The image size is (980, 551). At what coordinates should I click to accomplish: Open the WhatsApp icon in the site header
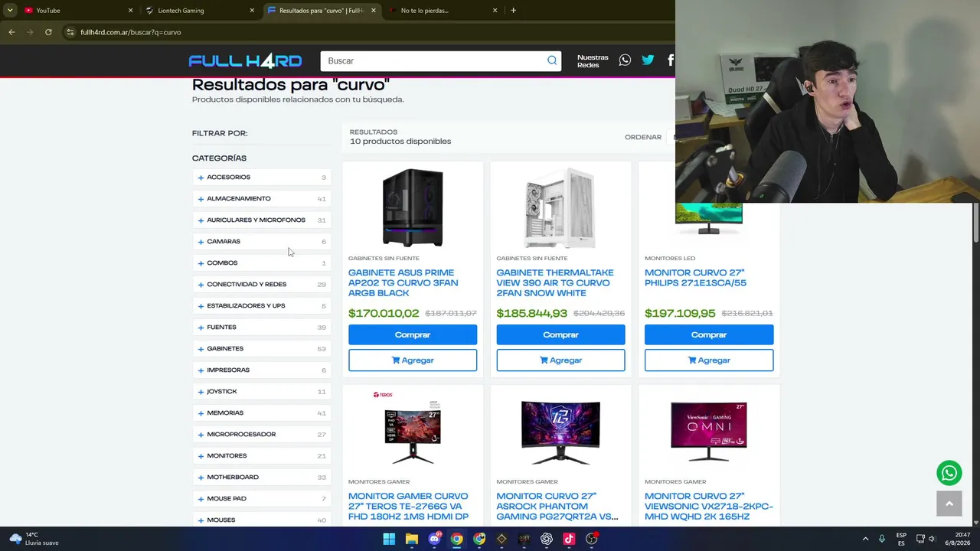625,60
